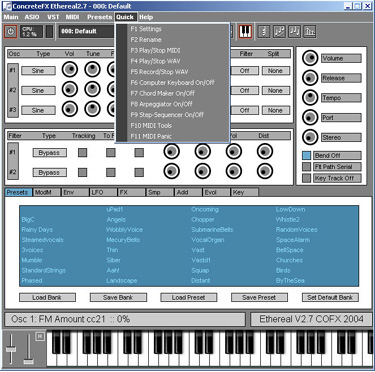Click the ascending notes icon in the toolbar
Image resolution: width=375 pixels, height=372 pixels.
click(279, 32)
